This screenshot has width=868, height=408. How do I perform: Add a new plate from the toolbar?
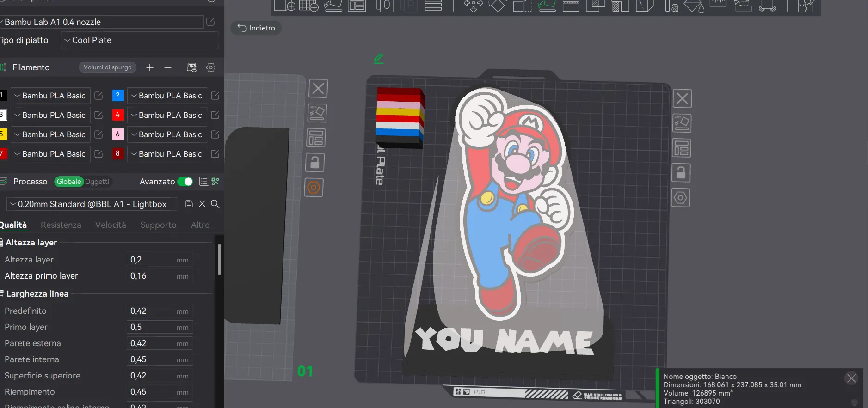coord(308,6)
